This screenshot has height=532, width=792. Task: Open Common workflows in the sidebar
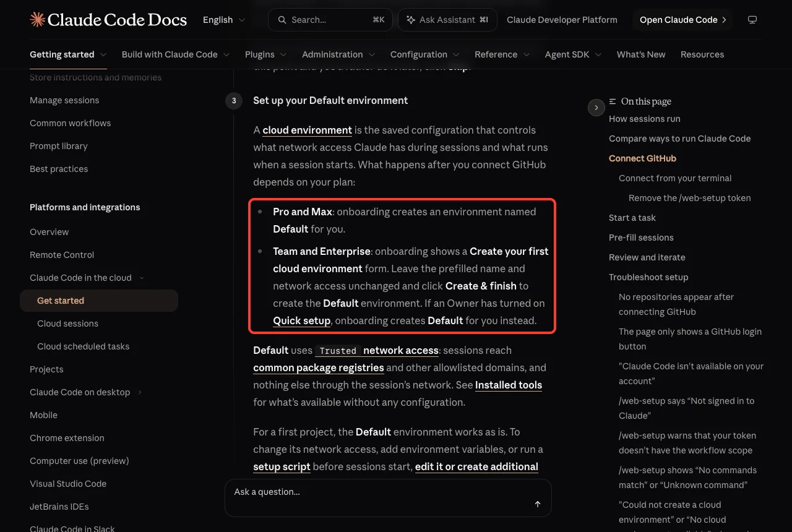point(71,123)
